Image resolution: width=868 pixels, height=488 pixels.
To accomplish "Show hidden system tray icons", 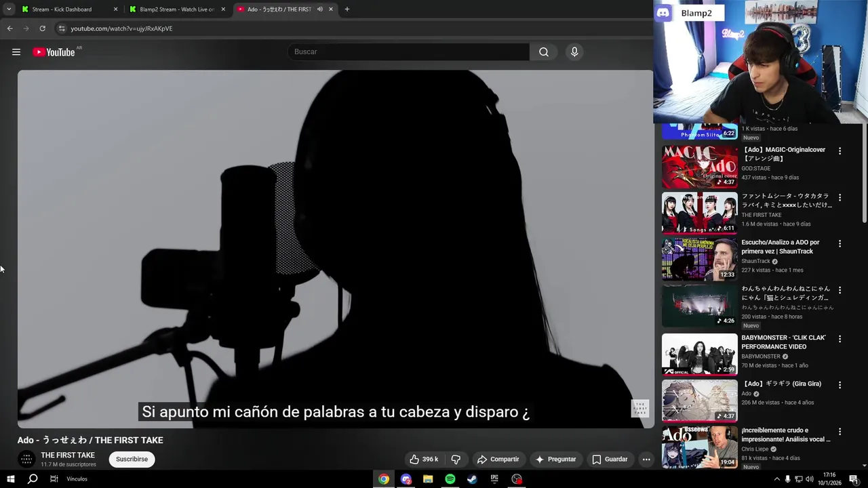I will (x=777, y=479).
